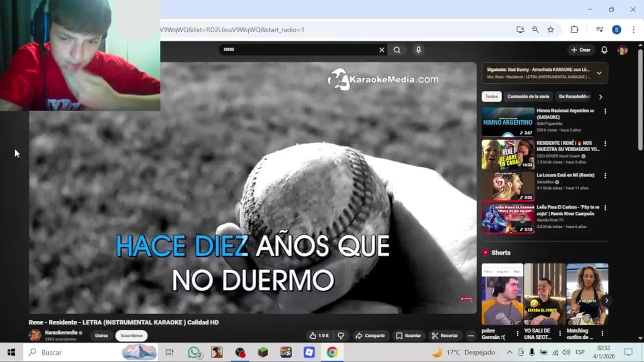Viewport: 644px width, 362px height.
Task: Click the Windows Buscar search box
Action: pyautogui.click(x=91, y=352)
